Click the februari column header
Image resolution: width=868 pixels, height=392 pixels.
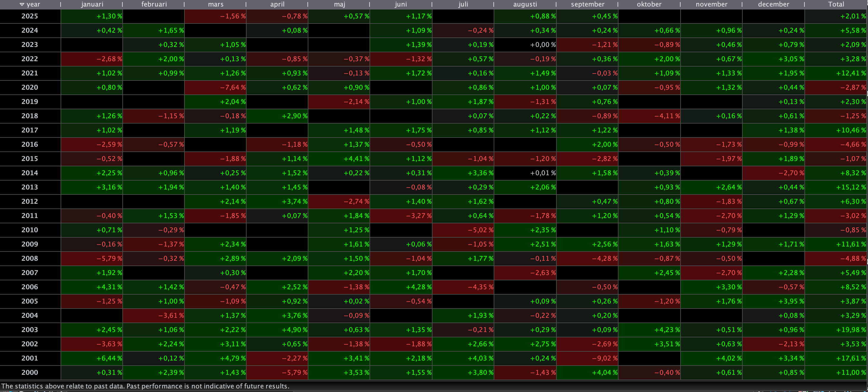(154, 4)
